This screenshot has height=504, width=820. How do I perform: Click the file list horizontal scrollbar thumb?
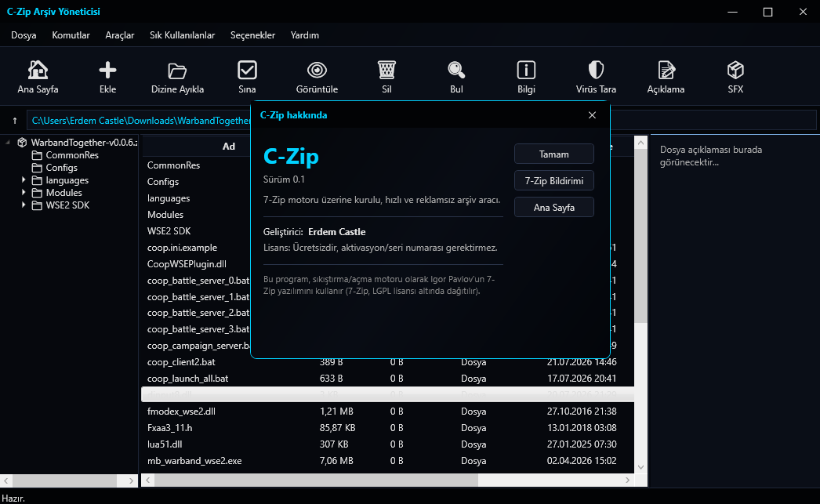[x=316, y=480]
